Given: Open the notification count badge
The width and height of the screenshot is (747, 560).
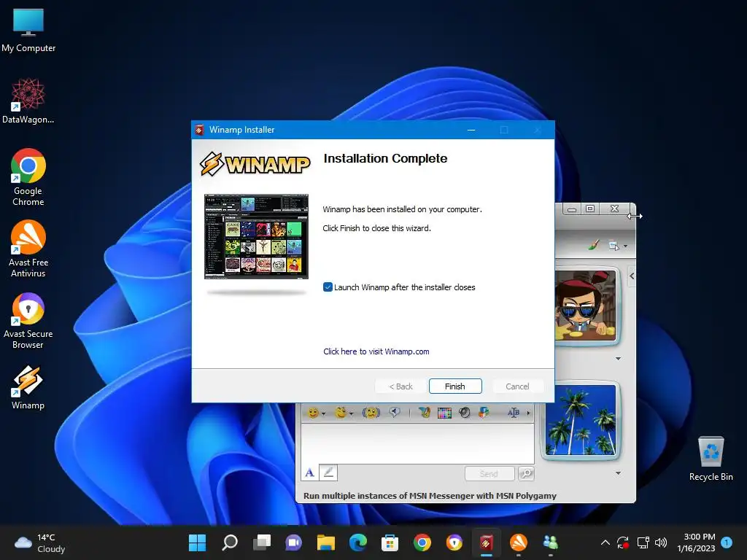Looking at the screenshot, I should [727, 542].
